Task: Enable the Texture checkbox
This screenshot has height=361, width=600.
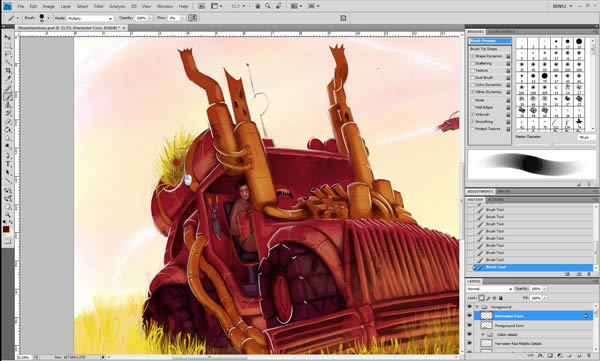Action: click(x=473, y=71)
